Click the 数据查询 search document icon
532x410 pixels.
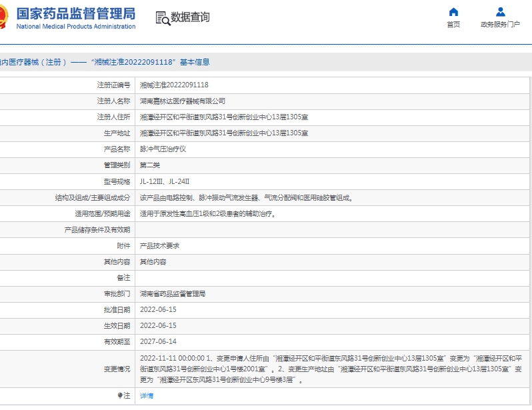(x=163, y=18)
